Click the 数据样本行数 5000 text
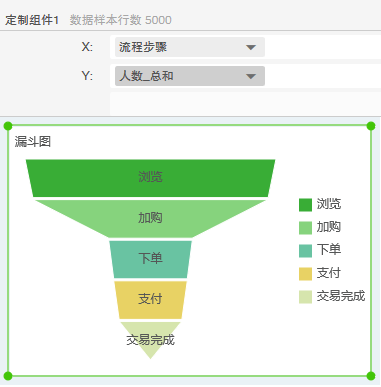 point(120,20)
